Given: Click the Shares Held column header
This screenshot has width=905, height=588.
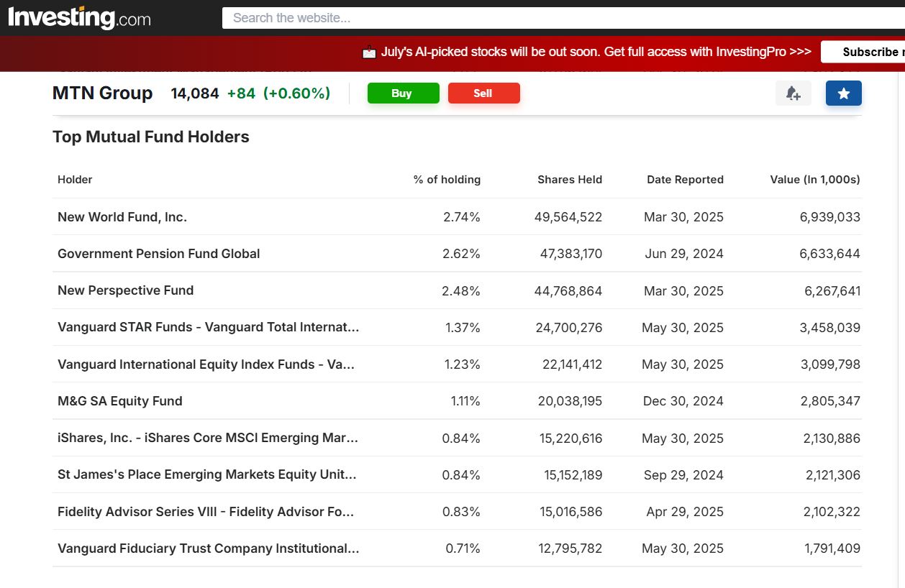Looking at the screenshot, I should [570, 180].
